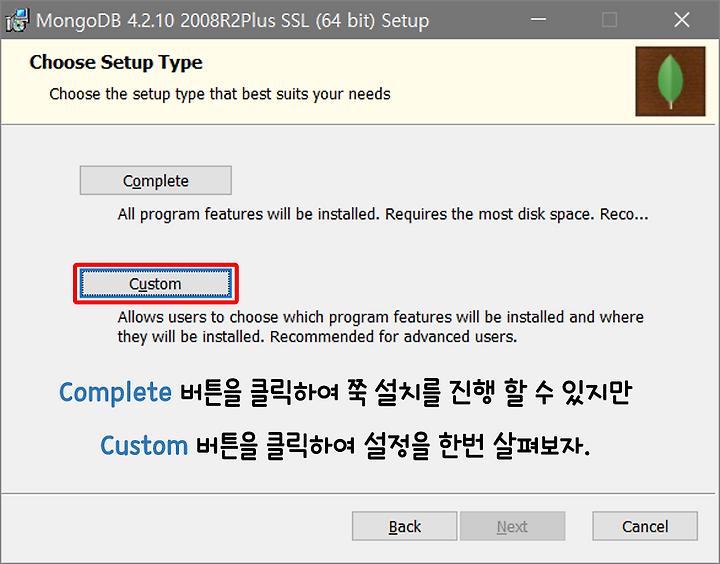Cancel the MongoDB setup
Screen dimensions: 720x564
point(645,526)
